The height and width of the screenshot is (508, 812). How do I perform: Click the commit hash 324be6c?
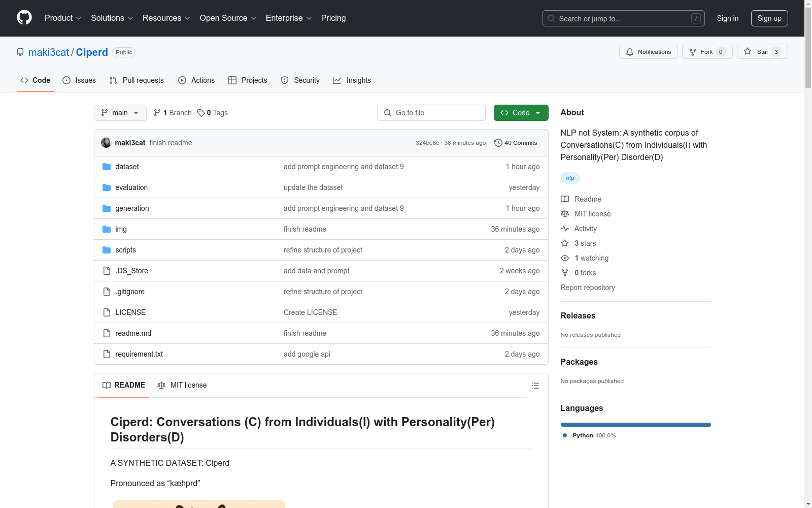pos(427,143)
